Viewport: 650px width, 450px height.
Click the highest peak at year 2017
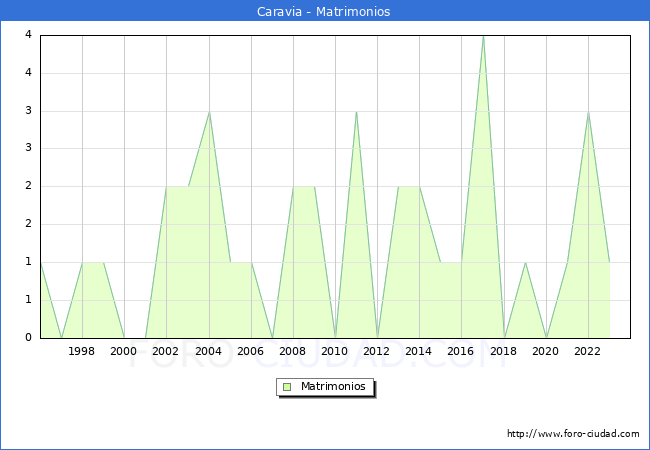(x=483, y=36)
